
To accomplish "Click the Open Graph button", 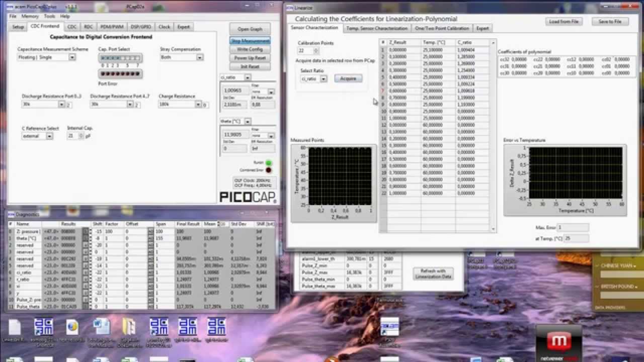I will tap(250, 29).
